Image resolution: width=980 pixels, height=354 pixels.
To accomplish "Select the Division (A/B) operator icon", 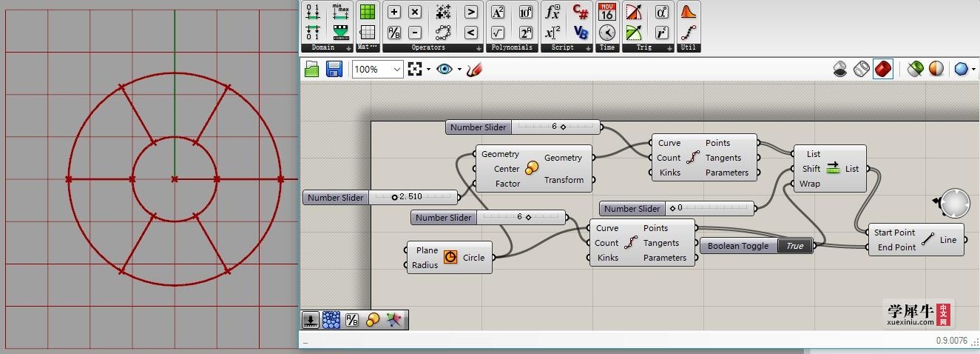I will pos(394,33).
